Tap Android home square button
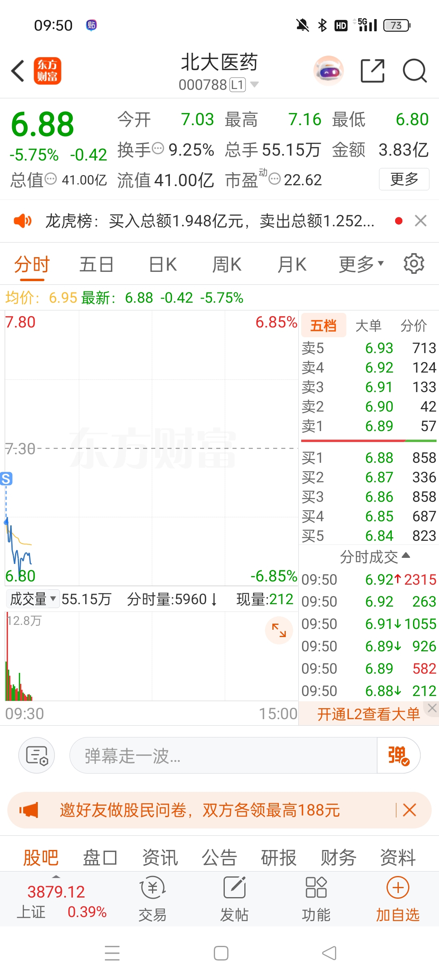 click(221, 953)
